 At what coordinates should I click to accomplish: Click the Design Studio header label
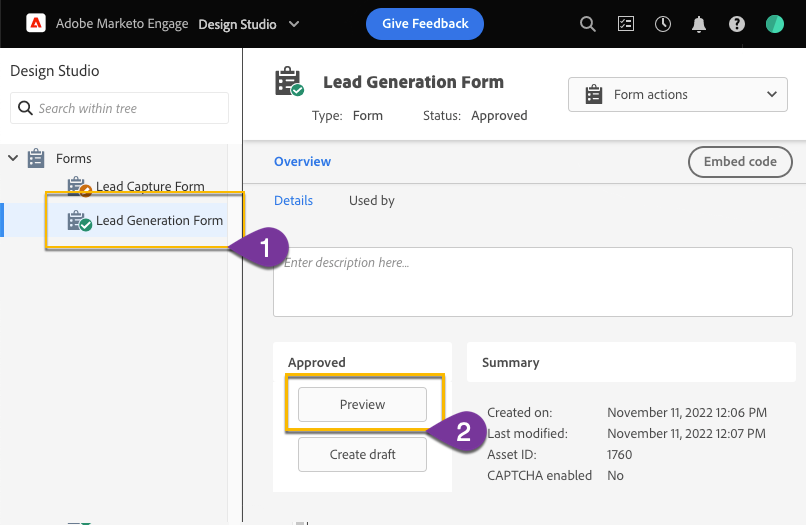[x=237, y=24]
